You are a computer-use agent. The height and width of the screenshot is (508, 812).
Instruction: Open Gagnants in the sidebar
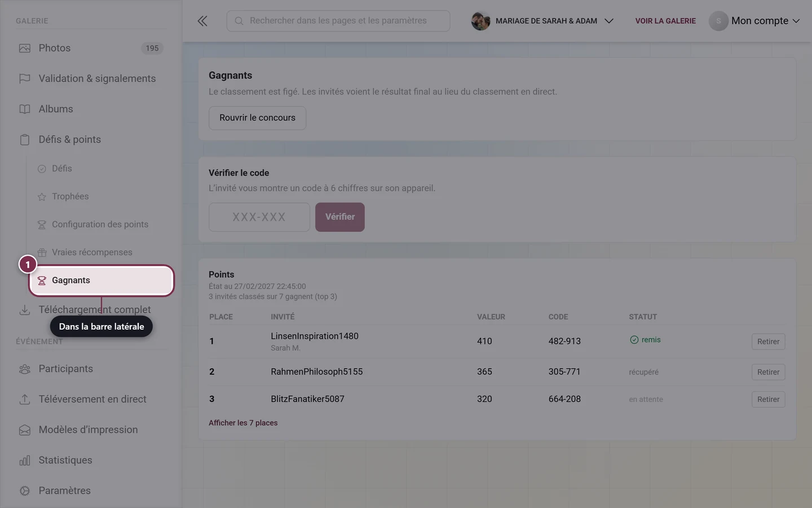click(101, 281)
